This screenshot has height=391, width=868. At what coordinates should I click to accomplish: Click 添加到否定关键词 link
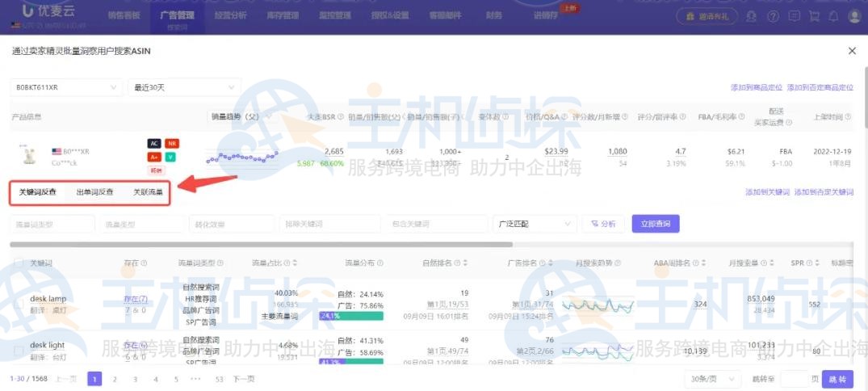pos(824,192)
